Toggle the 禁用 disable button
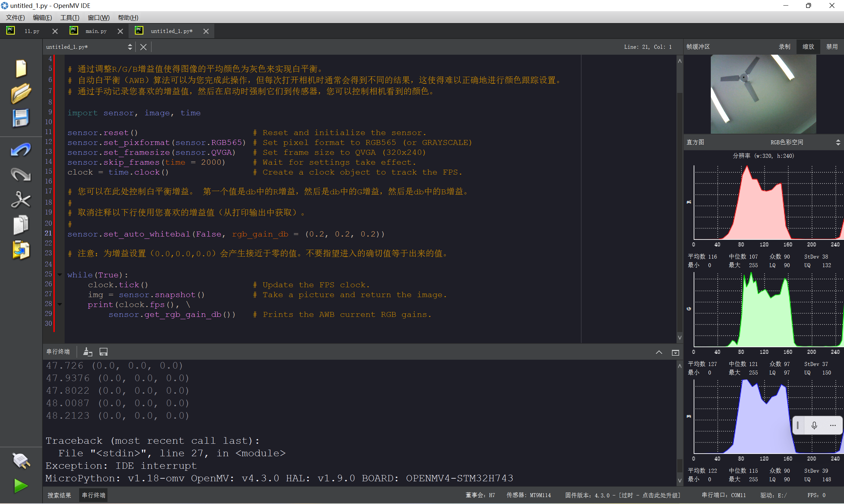Viewport: 844px width, 504px height. (832, 47)
